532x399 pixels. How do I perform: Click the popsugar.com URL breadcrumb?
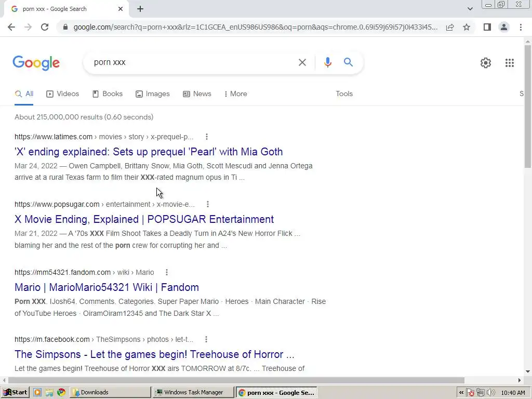point(104,204)
